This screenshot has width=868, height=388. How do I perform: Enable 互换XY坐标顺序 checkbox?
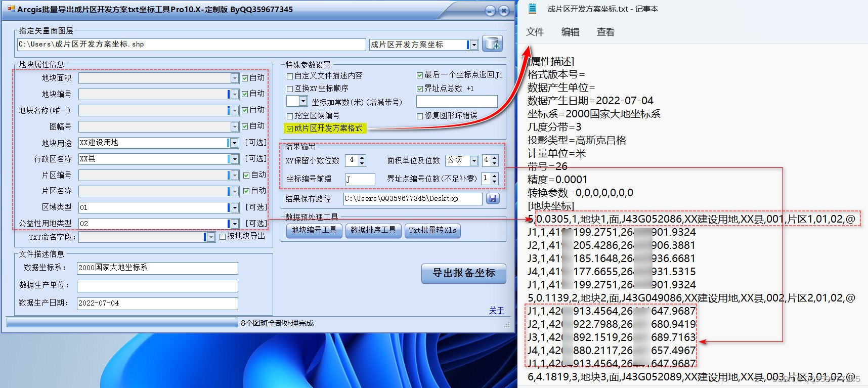point(290,89)
